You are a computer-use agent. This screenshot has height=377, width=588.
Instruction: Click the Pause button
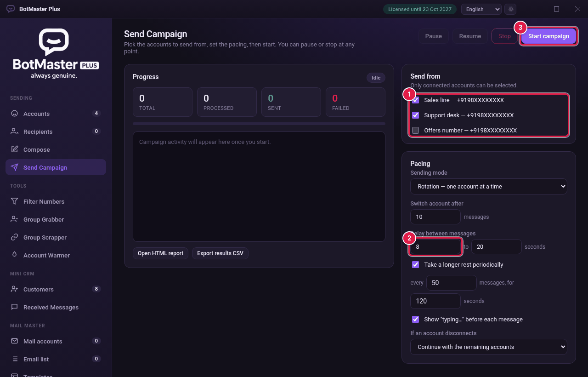434,36
